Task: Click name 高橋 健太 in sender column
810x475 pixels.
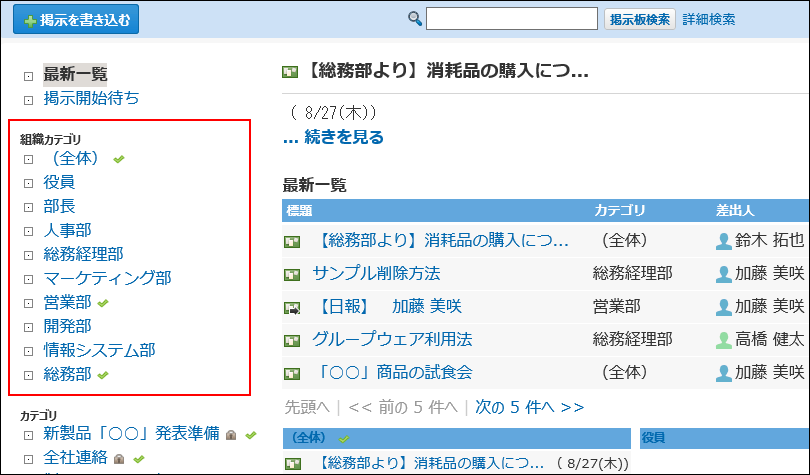Action: tap(770, 339)
